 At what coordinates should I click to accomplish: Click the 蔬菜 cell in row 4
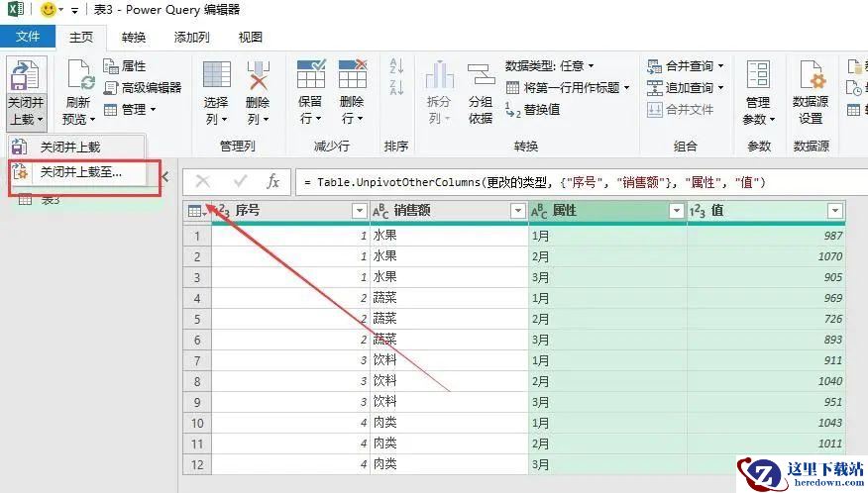click(x=449, y=298)
